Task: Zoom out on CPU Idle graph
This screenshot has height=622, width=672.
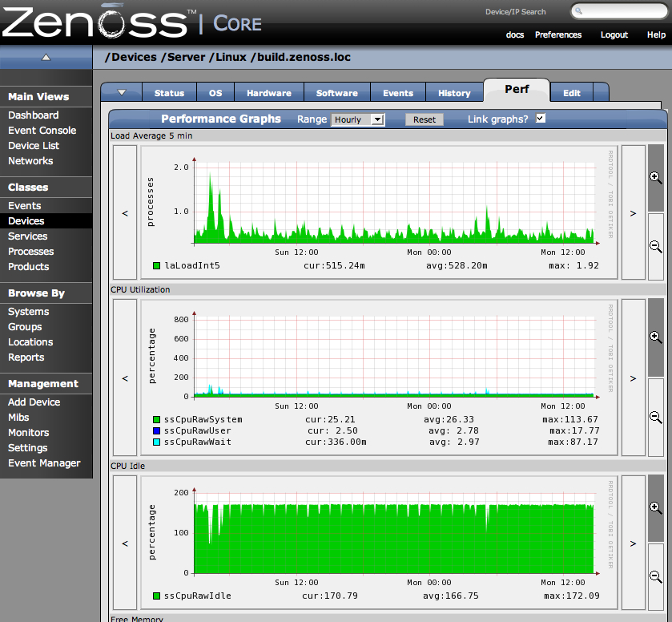Action: click(655, 576)
